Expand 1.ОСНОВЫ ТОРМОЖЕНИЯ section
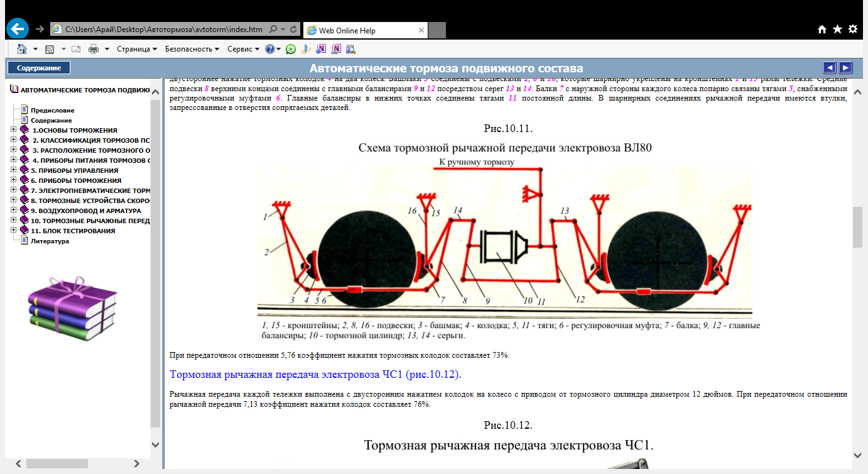Viewport: 868px width, 474px height. click(x=14, y=130)
